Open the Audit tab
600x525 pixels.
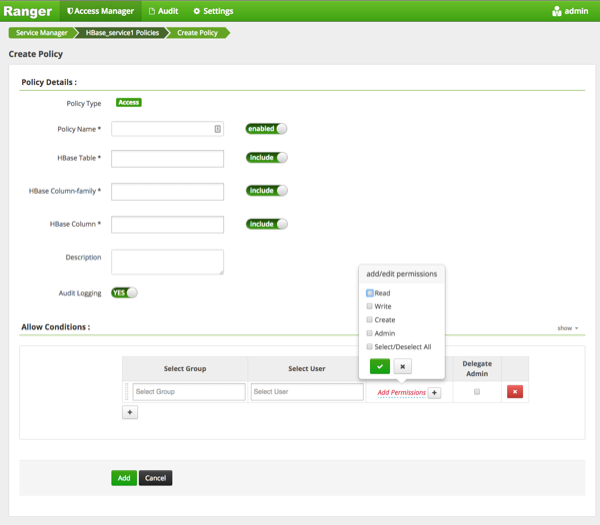pos(164,11)
